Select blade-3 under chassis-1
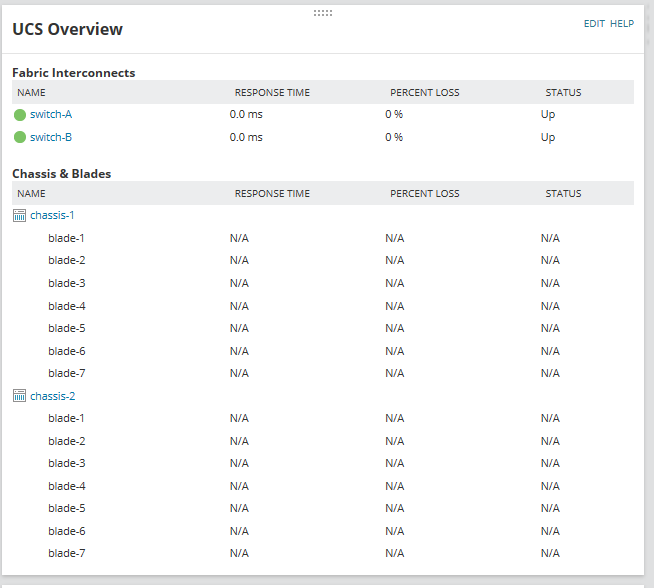The height and width of the screenshot is (588, 654). click(x=67, y=283)
